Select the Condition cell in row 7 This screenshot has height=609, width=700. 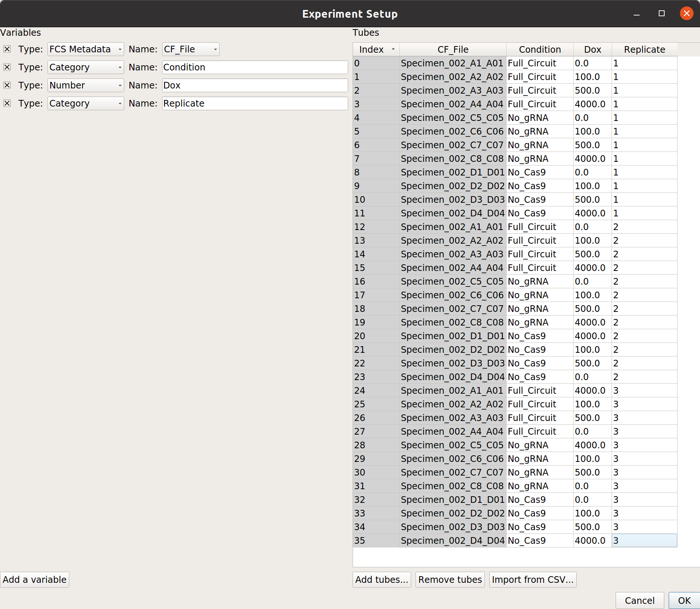(x=540, y=159)
